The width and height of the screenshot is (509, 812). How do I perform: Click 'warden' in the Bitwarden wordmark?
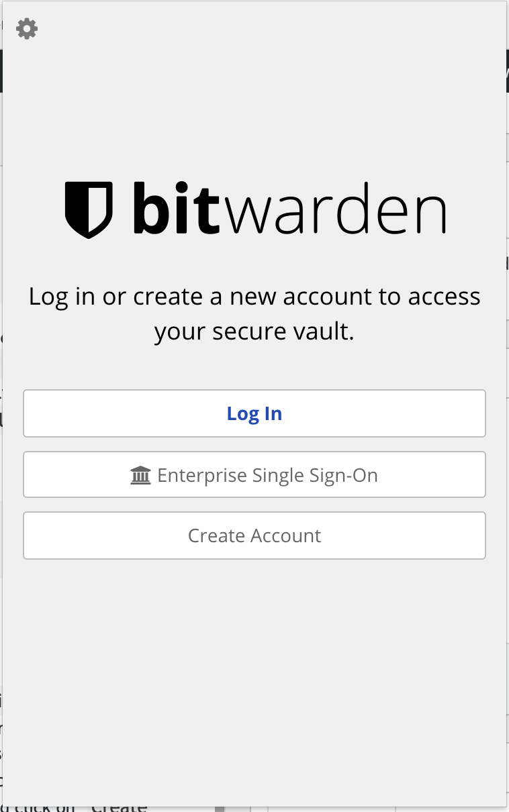(x=336, y=211)
